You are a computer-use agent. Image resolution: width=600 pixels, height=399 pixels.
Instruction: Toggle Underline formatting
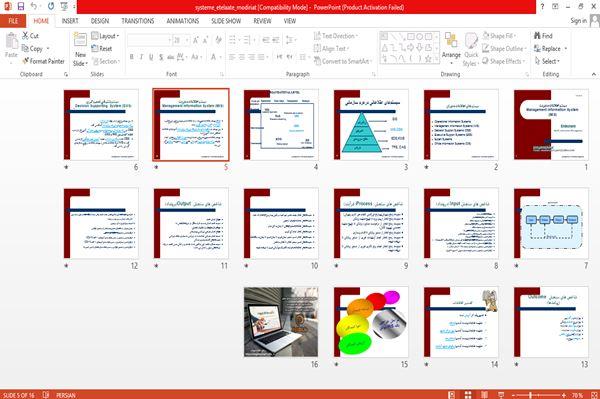[152, 57]
